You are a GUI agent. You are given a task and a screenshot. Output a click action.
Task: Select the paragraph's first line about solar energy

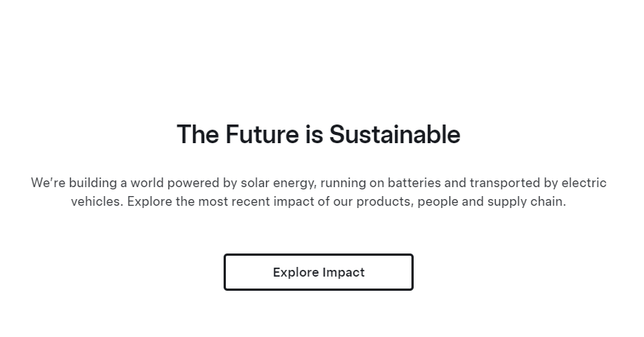[318, 183]
